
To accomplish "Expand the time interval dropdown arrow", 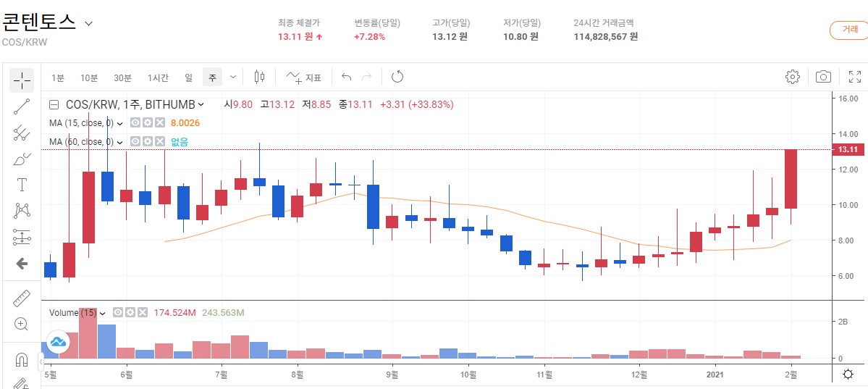I will pos(233,77).
